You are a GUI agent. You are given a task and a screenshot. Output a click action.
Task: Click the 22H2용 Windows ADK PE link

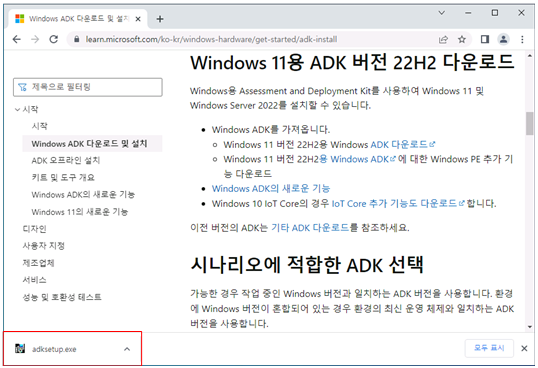[357, 159]
